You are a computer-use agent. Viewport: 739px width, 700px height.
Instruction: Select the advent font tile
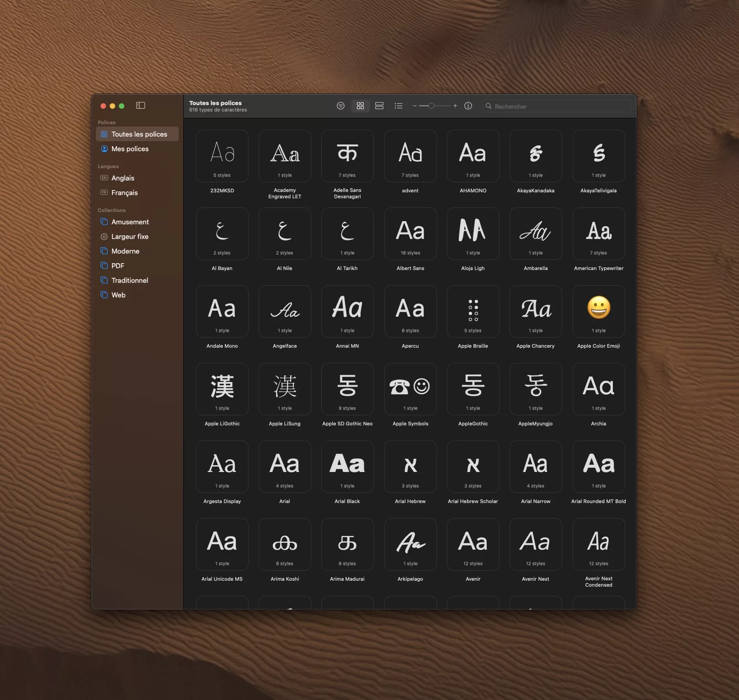coord(410,156)
